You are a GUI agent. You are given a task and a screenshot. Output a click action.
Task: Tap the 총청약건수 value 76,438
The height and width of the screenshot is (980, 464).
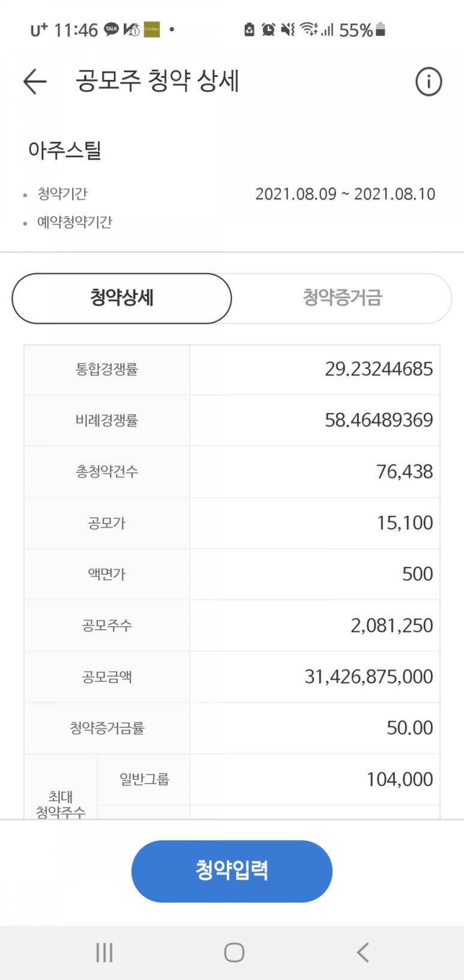pyautogui.click(x=405, y=471)
